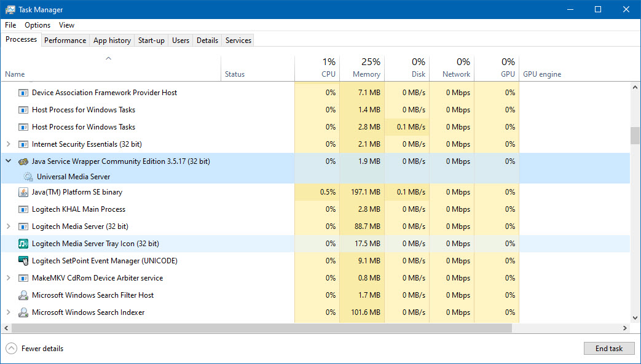Sort processes by Network column

(x=452, y=68)
